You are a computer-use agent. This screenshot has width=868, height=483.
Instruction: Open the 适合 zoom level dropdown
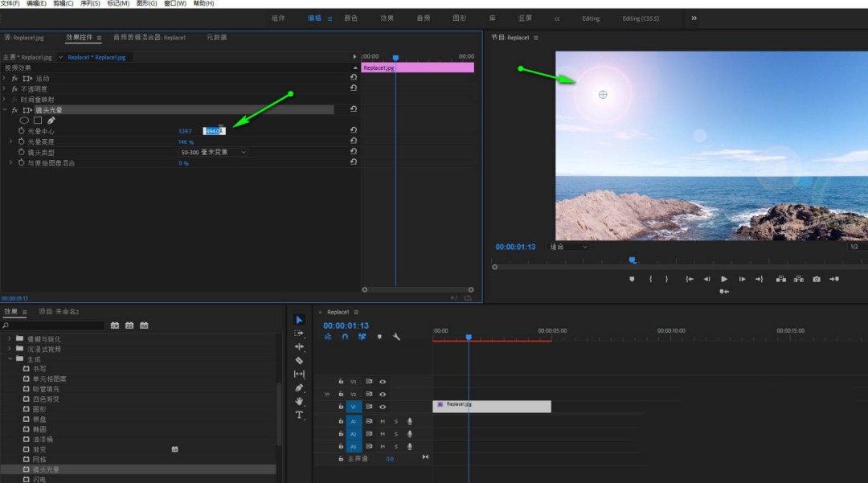568,247
